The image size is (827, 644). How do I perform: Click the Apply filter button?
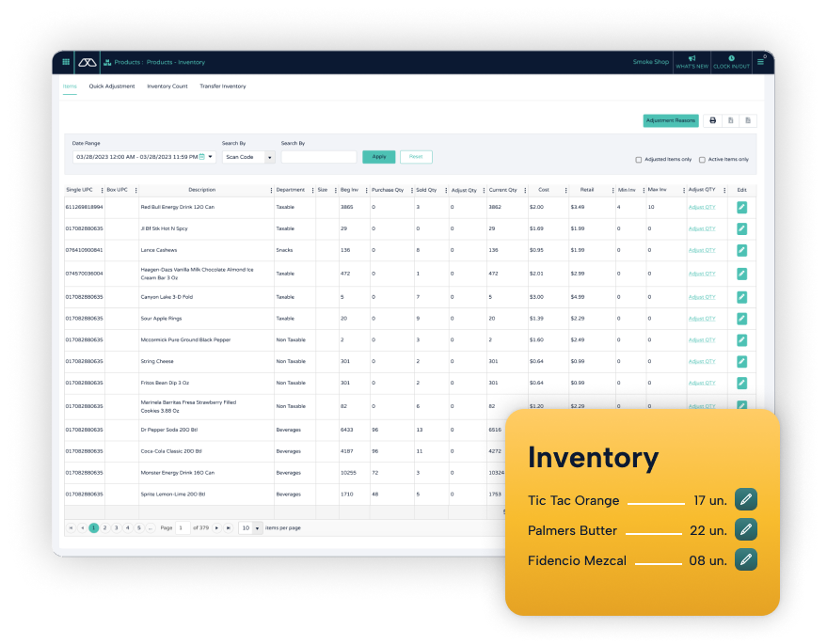[379, 157]
